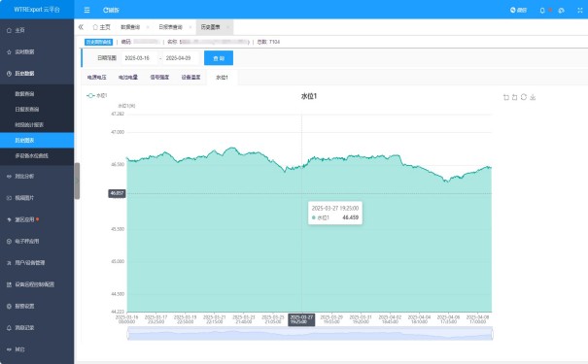Click the data zoom slider below the chart
The width and height of the screenshot is (588, 364).
pyautogui.click(x=310, y=333)
